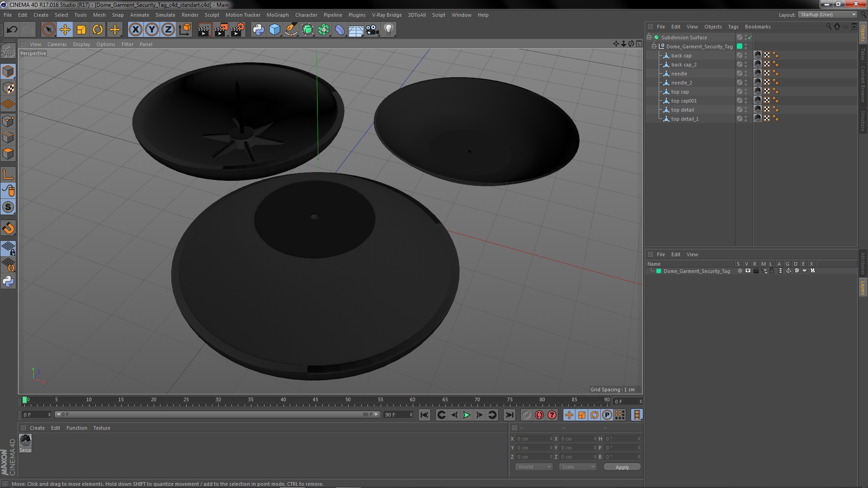Add a Subdivision Surface generator icon
This screenshot has height=488, width=868.
pyautogui.click(x=307, y=30)
